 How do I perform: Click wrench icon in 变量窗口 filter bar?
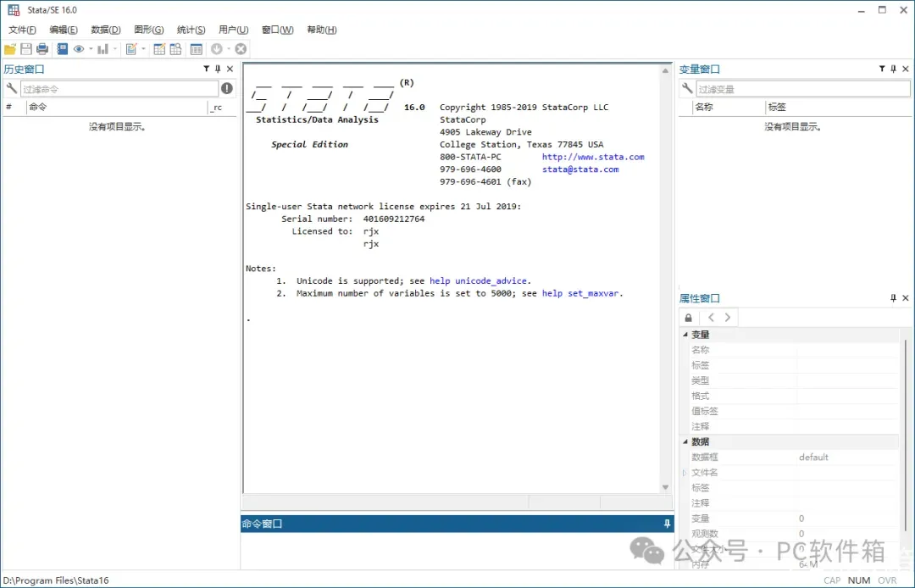687,88
